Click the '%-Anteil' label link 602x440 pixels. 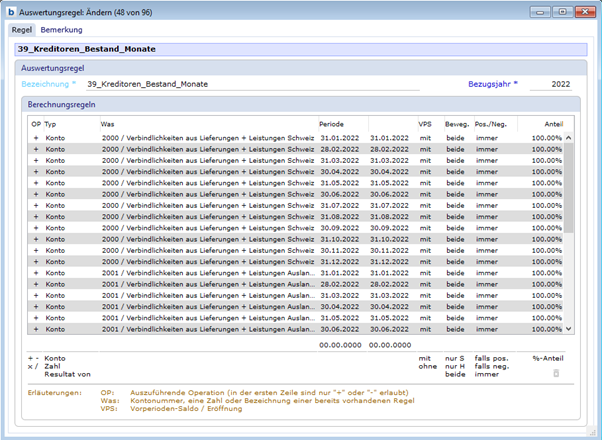(x=547, y=357)
